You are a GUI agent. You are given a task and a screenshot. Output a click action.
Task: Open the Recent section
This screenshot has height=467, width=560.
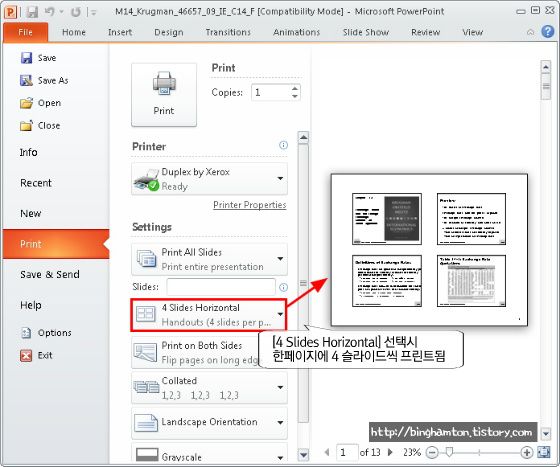coord(36,183)
